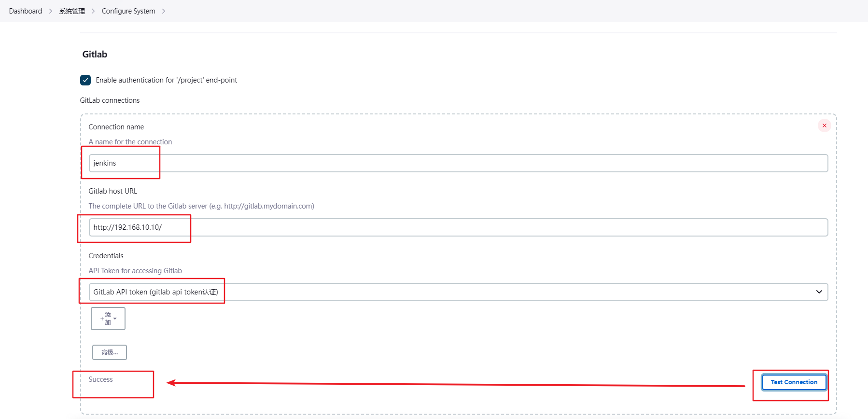Click the Gitlab host URL label
This screenshot has width=868, height=419.
point(112,191)
